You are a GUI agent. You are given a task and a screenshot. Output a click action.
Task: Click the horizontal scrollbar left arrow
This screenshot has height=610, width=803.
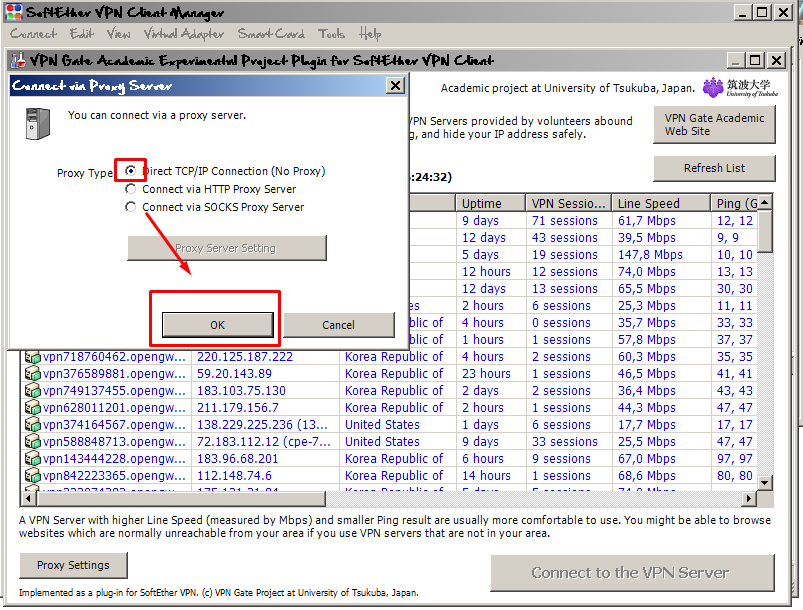coord(28,498)
